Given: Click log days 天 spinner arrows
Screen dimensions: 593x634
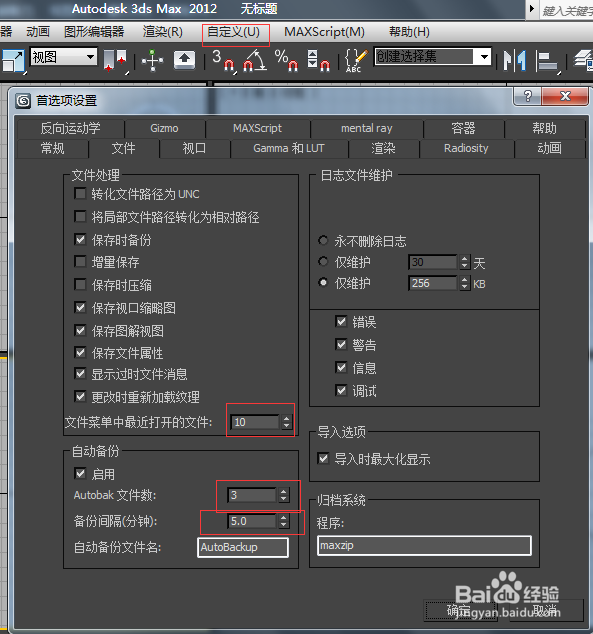Looking at the screenshot, I should click(x=464, y=262).
